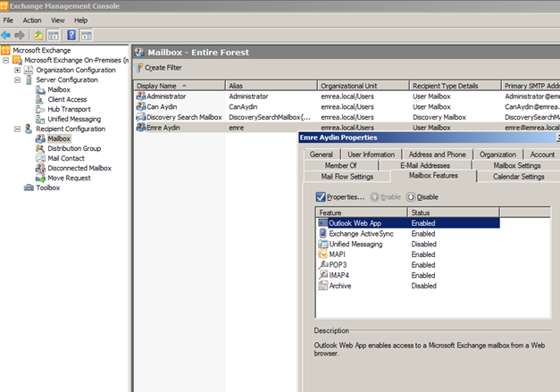The height and width of the screenshot is (392, 560).
Task: Click the greyed Enable icon
Action: pyautogui.click(x=374, y=197)
